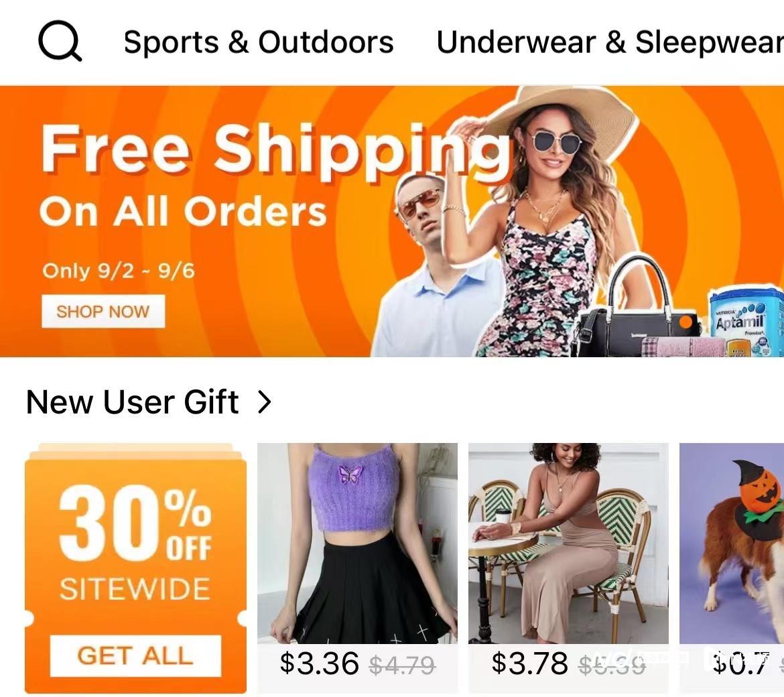Expand New User Gift with chevron arrow
This screenshot has height=697, width=784.
coord(264,402)
